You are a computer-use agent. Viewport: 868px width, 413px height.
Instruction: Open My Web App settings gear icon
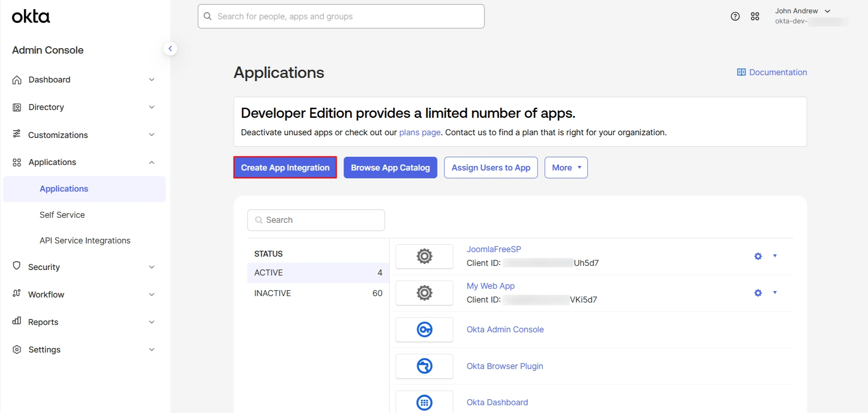click(758, 293)
